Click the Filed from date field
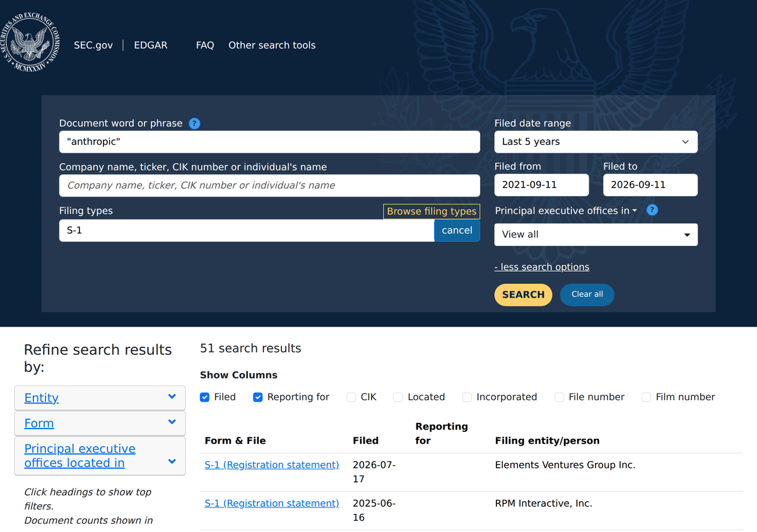This screenshot has height=532, width=757. (542, 185)
